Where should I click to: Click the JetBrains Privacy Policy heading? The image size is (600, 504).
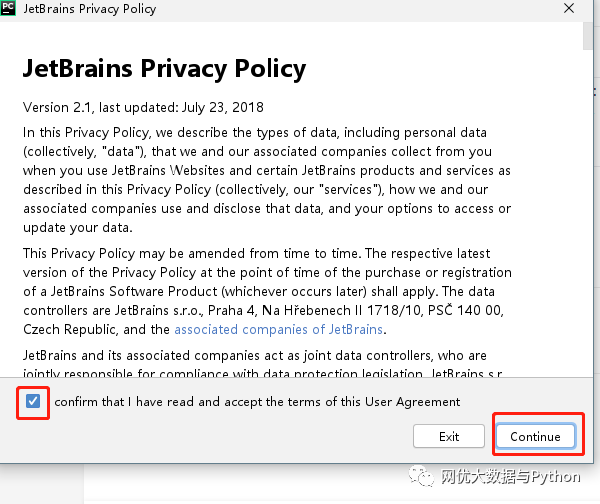tap(165, 69)
